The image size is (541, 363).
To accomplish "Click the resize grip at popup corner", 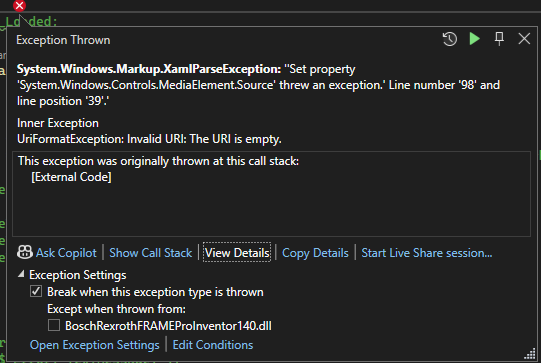I will 530,354.
